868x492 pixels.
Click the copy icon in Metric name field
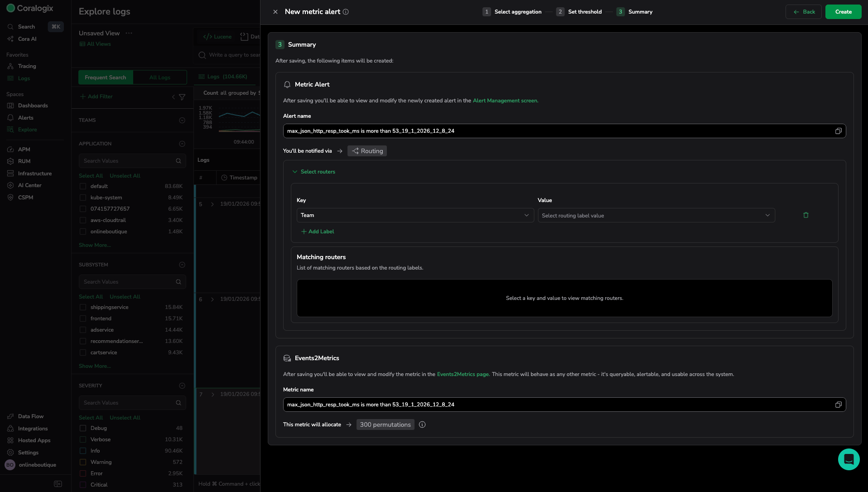click(x=838, y=405)
